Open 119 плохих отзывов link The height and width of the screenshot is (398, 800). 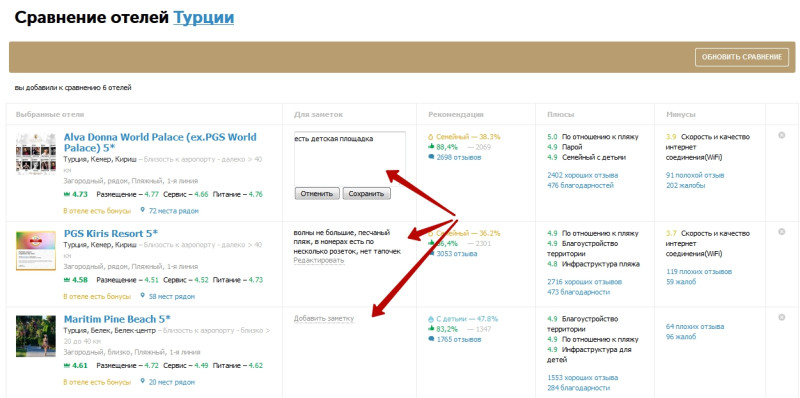(698, 271)
